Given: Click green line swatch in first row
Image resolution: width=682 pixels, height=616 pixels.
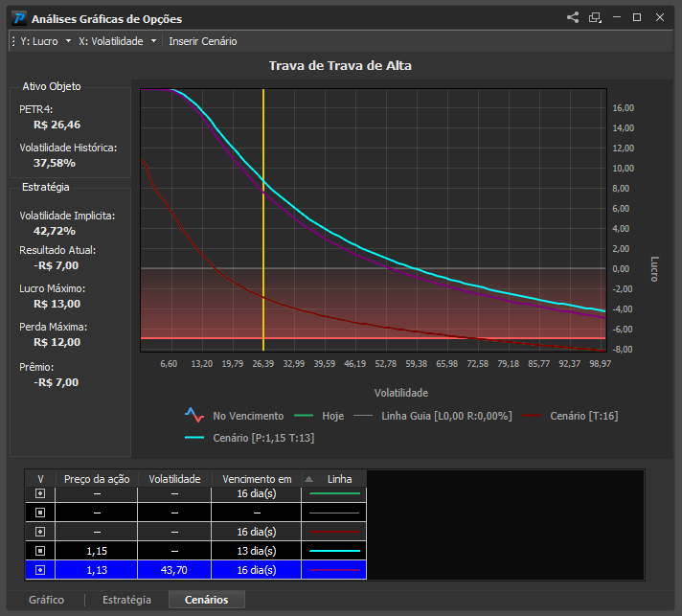Looking at the screenshot, I should coord(334,493).
